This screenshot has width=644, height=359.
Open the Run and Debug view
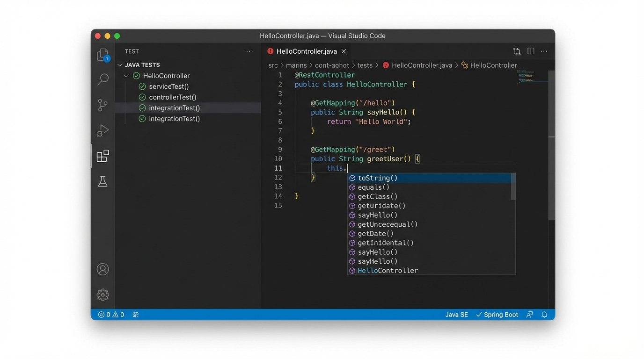point(102,130)
